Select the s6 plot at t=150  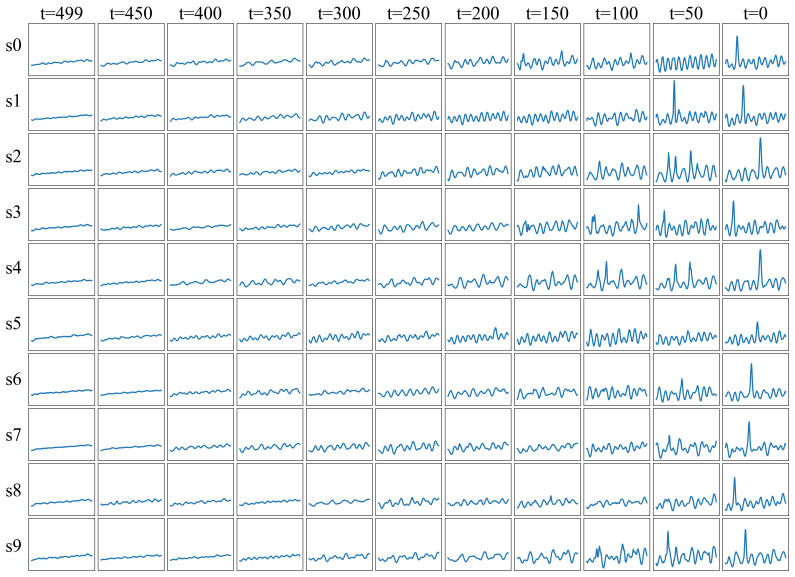click(547, 380)
